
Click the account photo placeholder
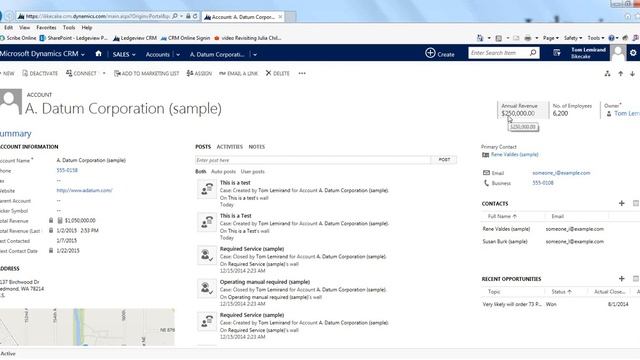click(11, 102)
